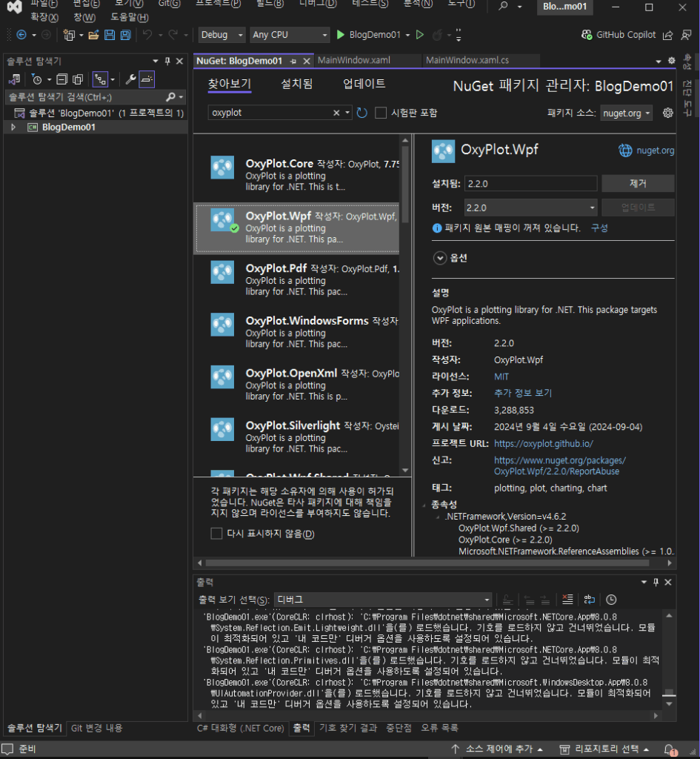Image resolution: width=700 pixels, height=759 pixels.
Task: Click the Open File folder icon
Action: (93, 35)
